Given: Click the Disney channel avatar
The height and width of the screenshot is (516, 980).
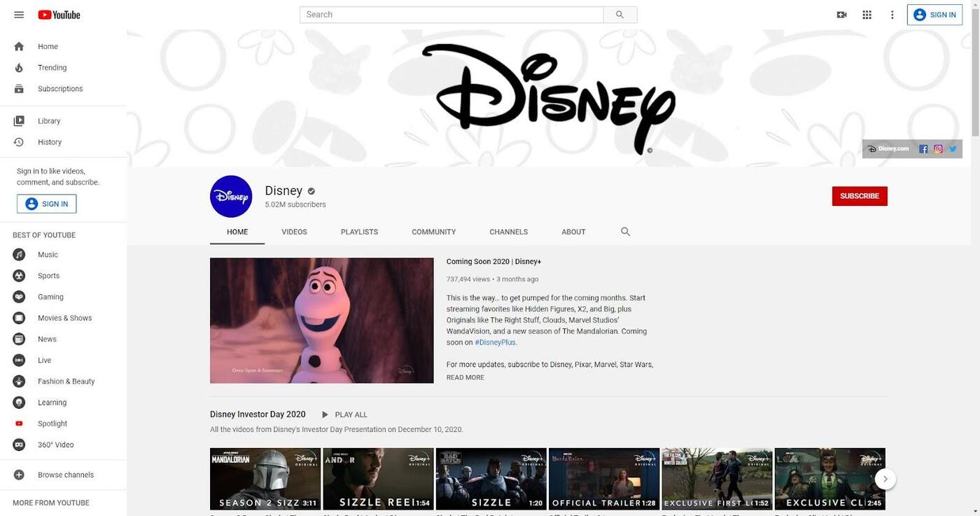Looking at the screenshot, I should [231, 197].
